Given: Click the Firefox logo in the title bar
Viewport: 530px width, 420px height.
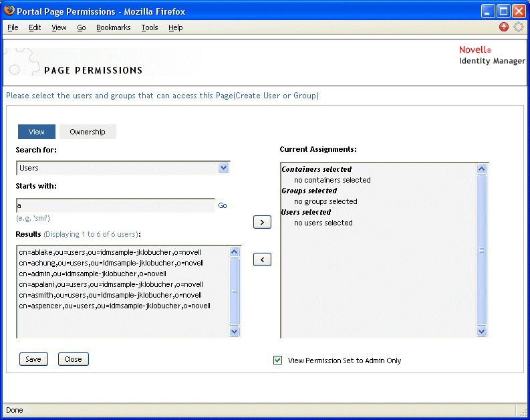Looking at the screenshot, I should [9, 11].
